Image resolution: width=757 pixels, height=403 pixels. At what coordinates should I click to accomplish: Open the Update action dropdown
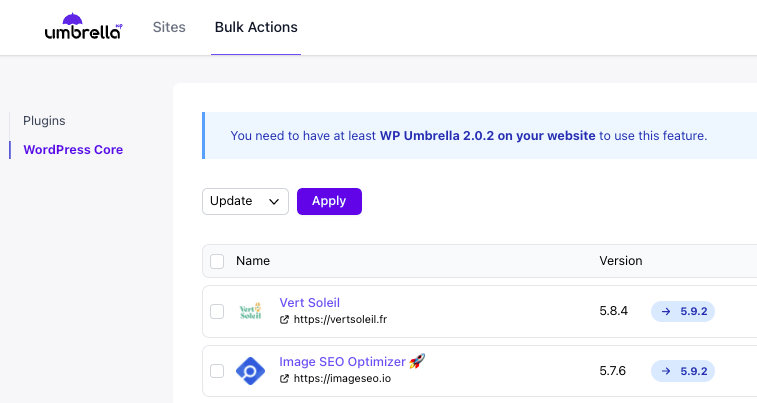pyautogui.click(x=245, y=201)
